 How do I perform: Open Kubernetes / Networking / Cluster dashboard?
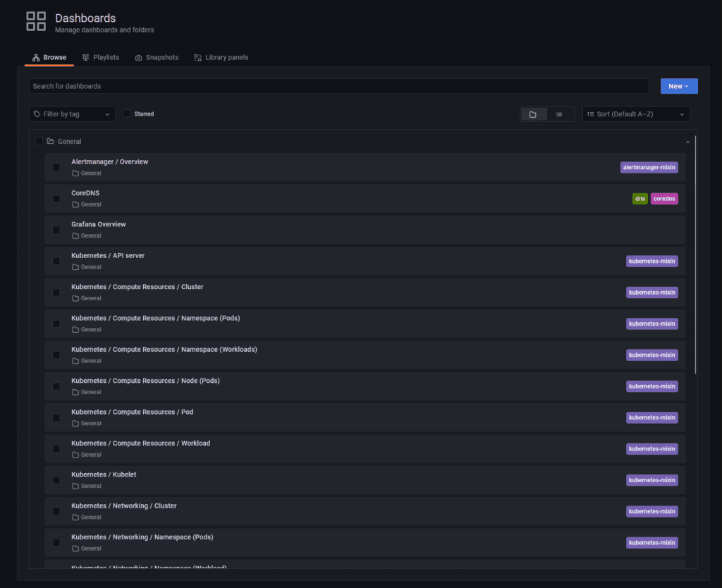pyautogui.click(x=124, y=506)
